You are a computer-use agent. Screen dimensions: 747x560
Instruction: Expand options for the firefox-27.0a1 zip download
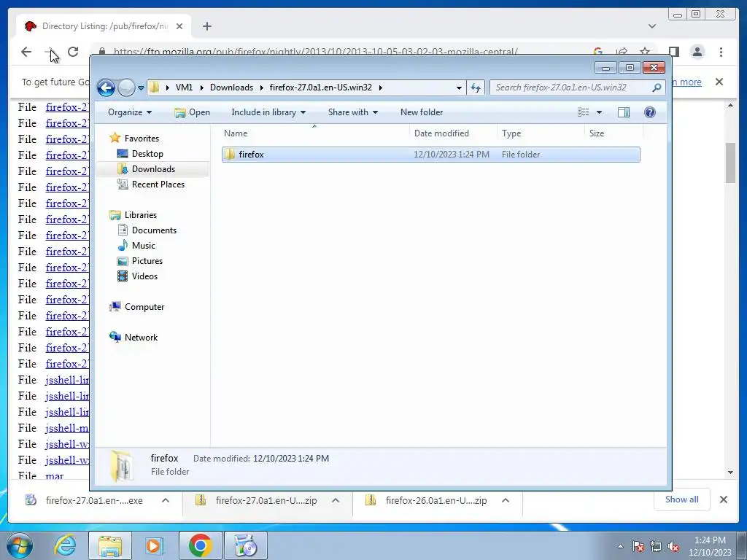coord(336,500)
